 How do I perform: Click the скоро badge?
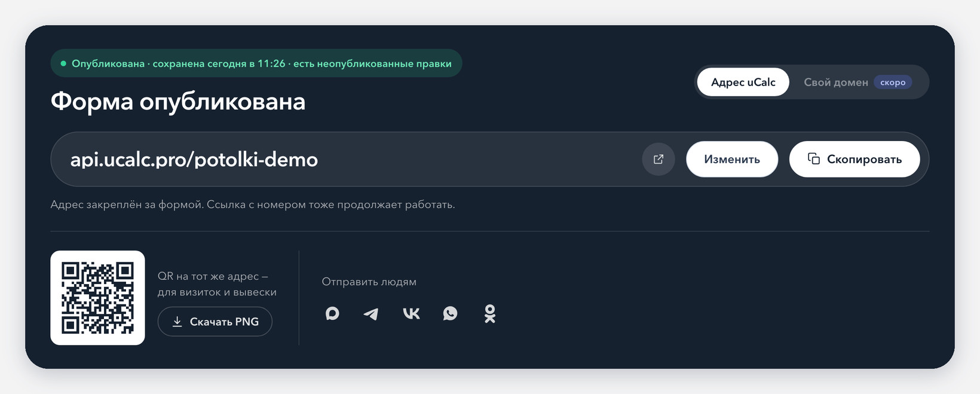tap(893, 82)
